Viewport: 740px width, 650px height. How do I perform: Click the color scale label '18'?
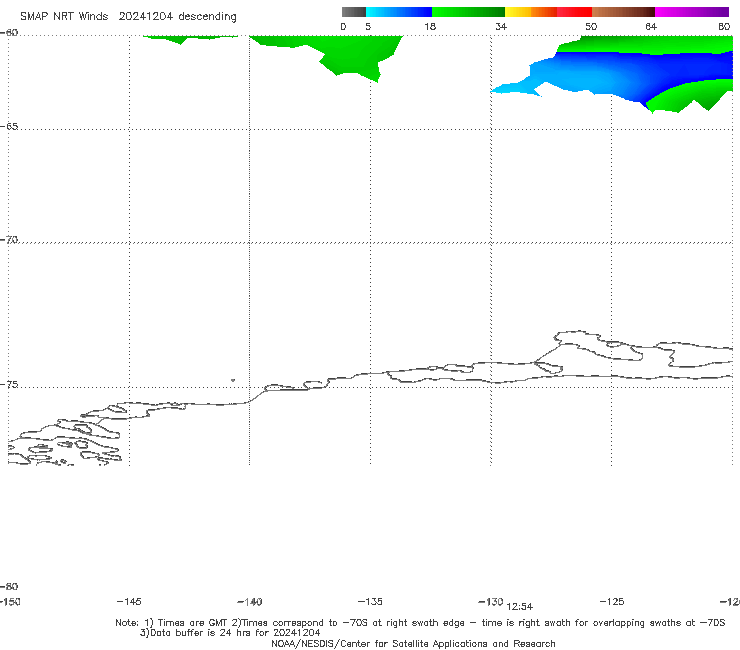click(x=430, y=26)
